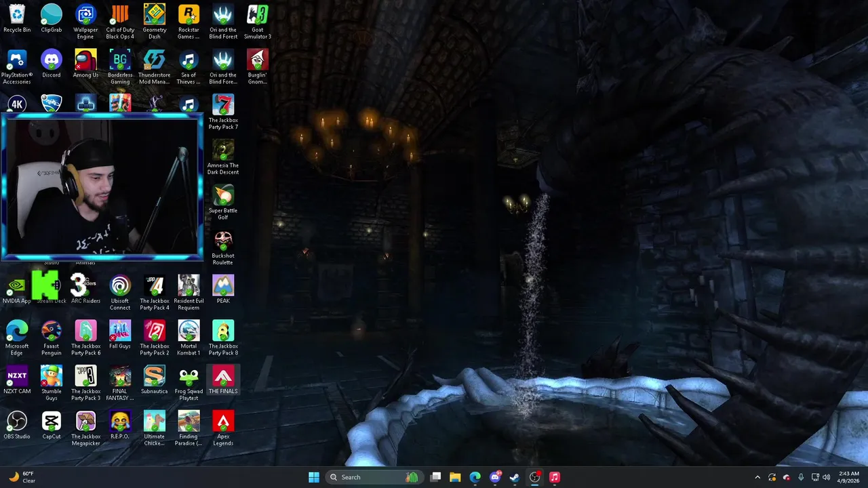This screenshot has height=488, width=868.
Task: Select the Ultimate Chicken Horse icon
Action: click(x=155, y=429)
